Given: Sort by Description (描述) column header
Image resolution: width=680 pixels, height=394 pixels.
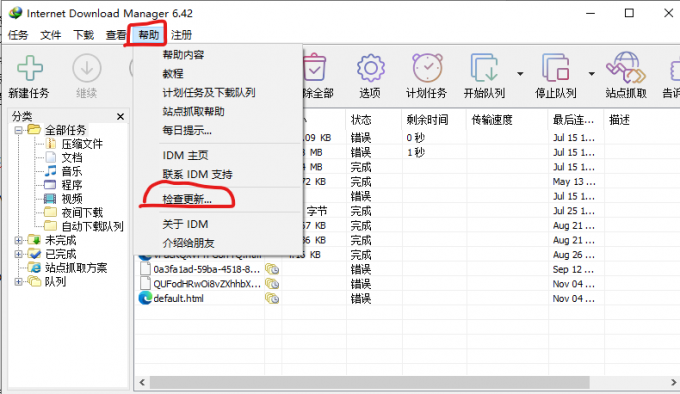Looking at the screenshot, I should [x=642, y=120].
